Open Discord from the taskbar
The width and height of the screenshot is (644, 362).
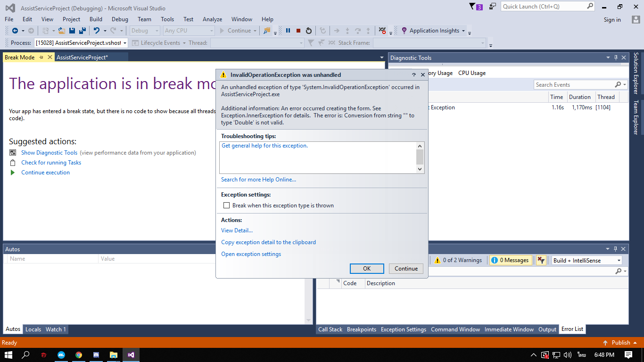click(96, 355)
